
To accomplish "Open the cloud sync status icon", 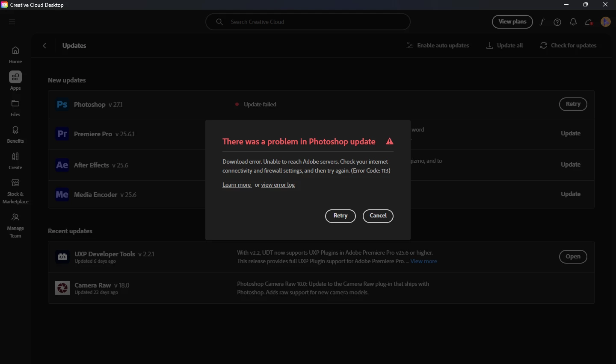I will point(589,22).
